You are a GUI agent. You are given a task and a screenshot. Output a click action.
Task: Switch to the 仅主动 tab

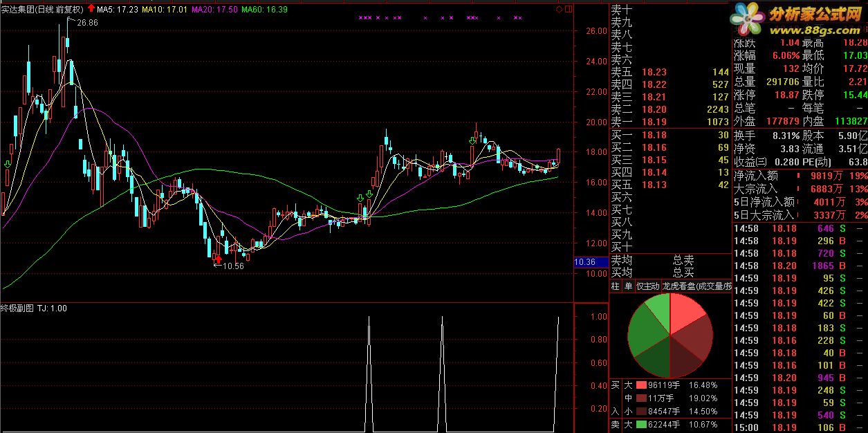[647, 286]
